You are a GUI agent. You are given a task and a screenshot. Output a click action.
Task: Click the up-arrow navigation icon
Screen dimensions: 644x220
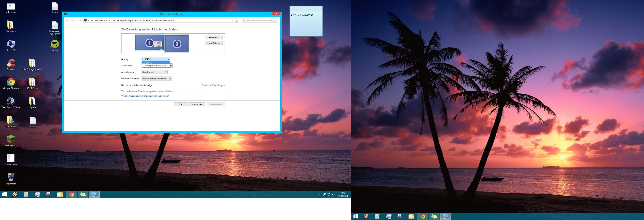tap(81, 21)
